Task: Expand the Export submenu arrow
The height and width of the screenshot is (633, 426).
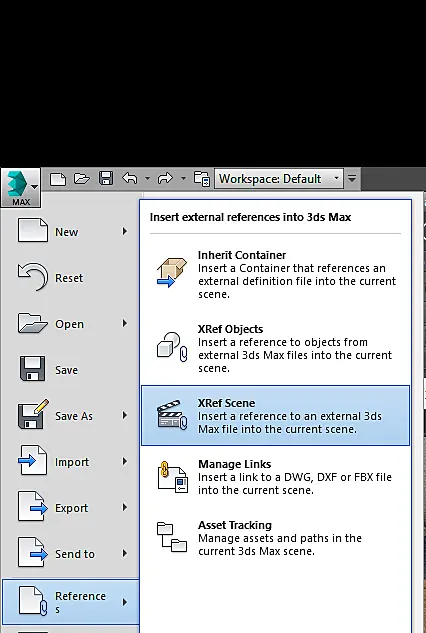Action: 125,507
